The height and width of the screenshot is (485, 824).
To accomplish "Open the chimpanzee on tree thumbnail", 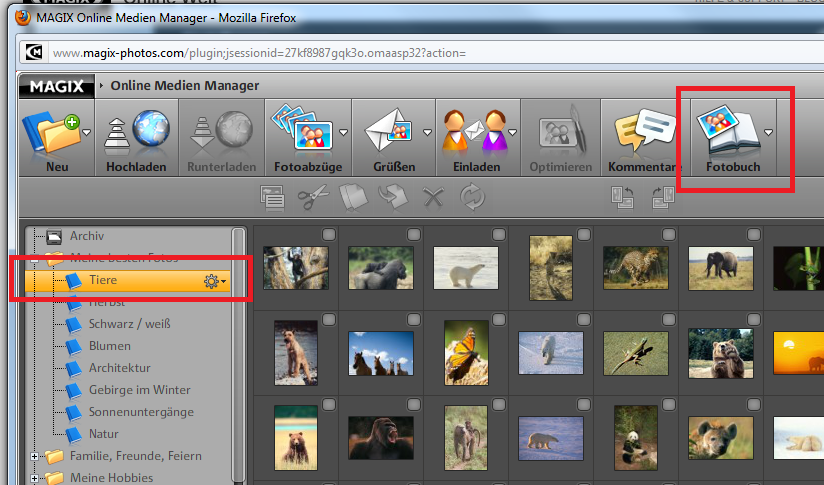I will 296,268.
